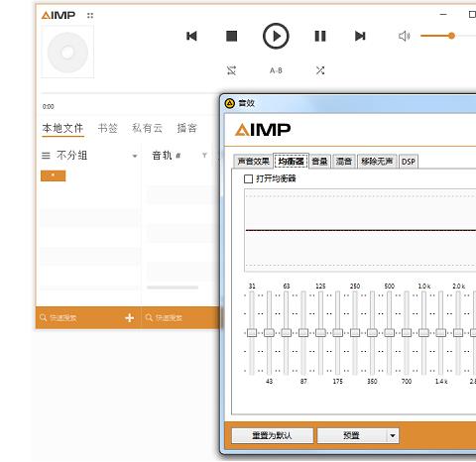Screen dimensions: 476x462
Task: Enable the 打开均衡器 checkbox
Action: tap(248, 179)
